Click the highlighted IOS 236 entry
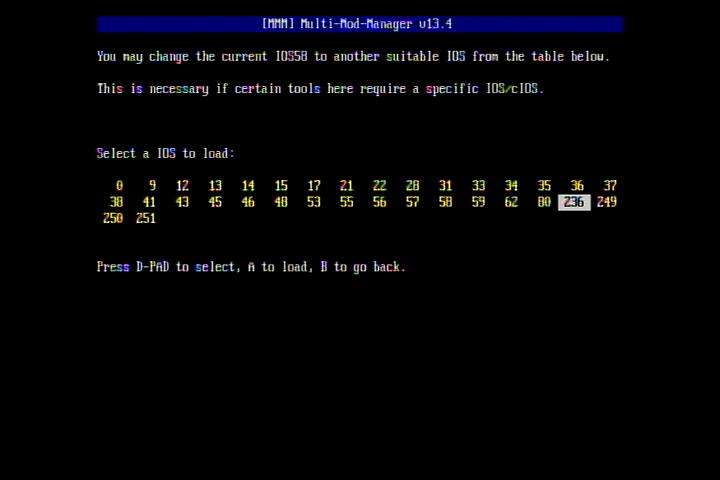The width and height of the screenshot is (720, 480). click(x=574, y=202)
